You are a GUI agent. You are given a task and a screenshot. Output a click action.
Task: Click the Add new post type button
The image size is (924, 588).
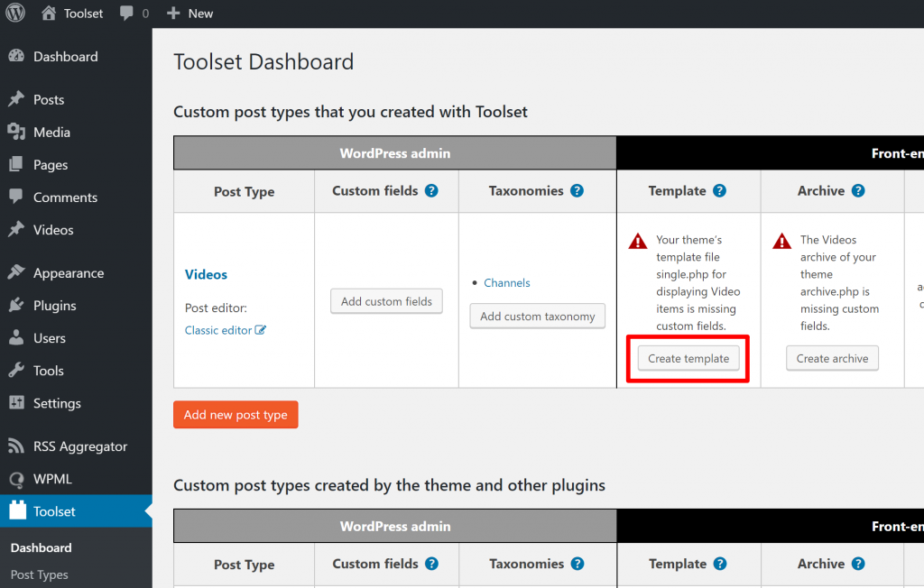(236, 414)
